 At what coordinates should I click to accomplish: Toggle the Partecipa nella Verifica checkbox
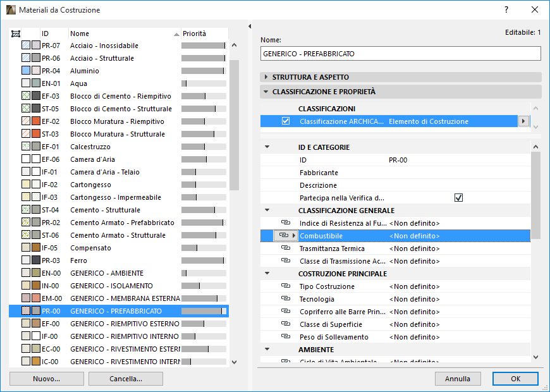458,197
